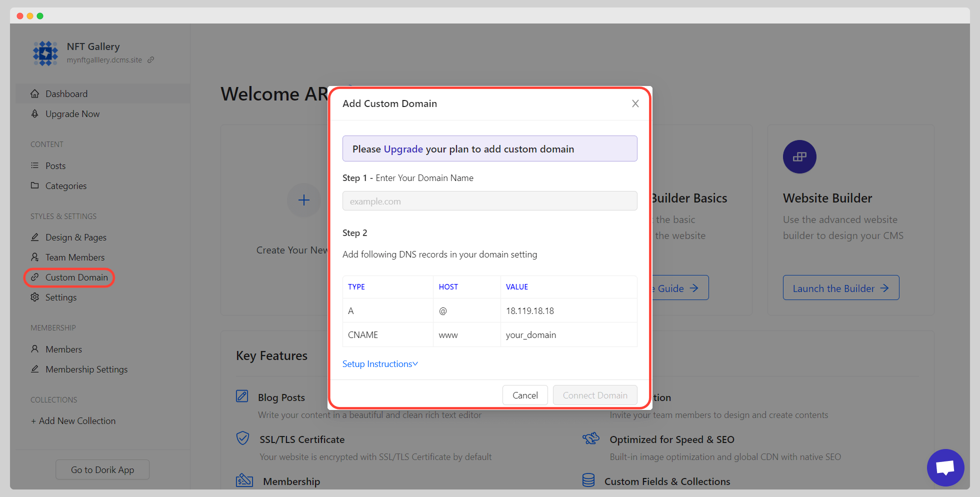
Task: Expand the Setup Instructions section
Action: [x=379, y=363]
